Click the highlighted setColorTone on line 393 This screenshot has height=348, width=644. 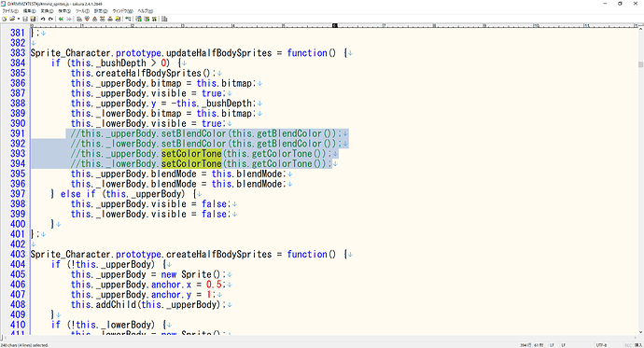point(191,154)
